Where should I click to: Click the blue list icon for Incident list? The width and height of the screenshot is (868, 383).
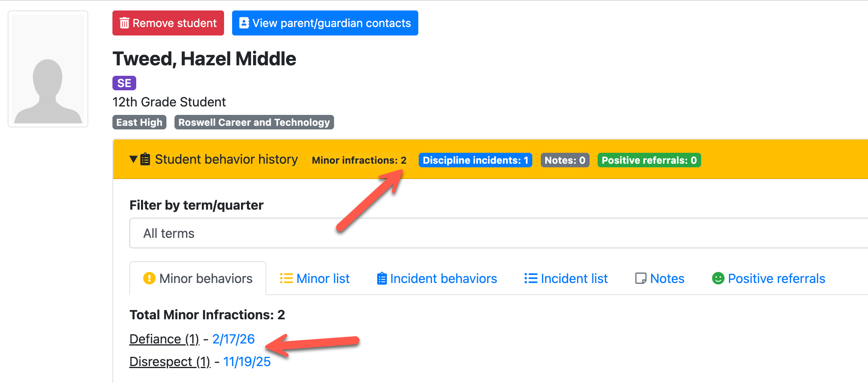click(x=531, y=279)
